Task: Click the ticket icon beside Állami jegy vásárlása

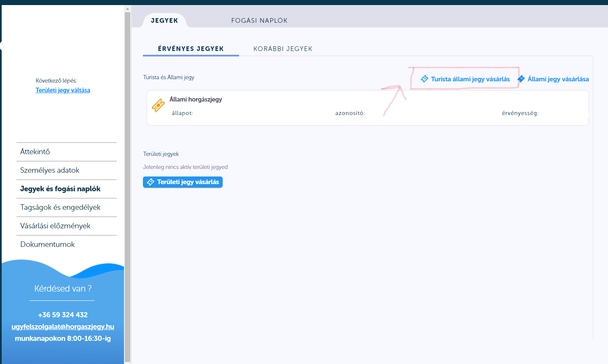Action: [x=521, y=79]
